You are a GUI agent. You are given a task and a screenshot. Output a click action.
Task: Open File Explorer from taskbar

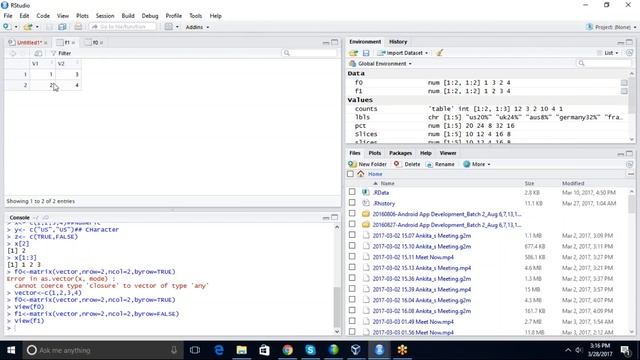point(242,350)
